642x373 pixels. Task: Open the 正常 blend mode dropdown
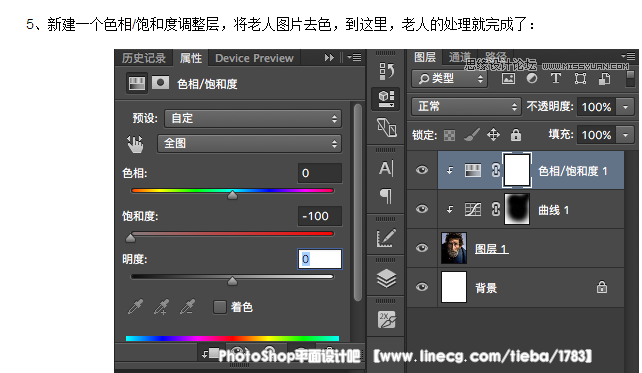(x=466, y=106)
